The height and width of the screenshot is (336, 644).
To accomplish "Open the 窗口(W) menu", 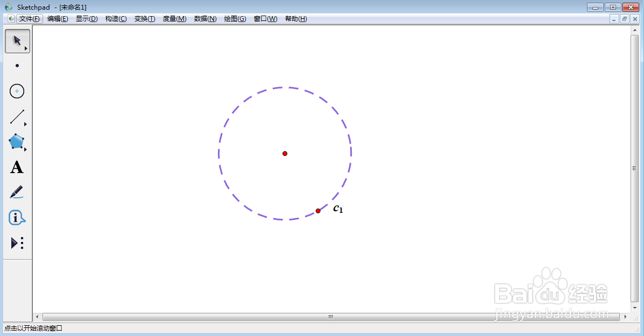I will [265, 19].
